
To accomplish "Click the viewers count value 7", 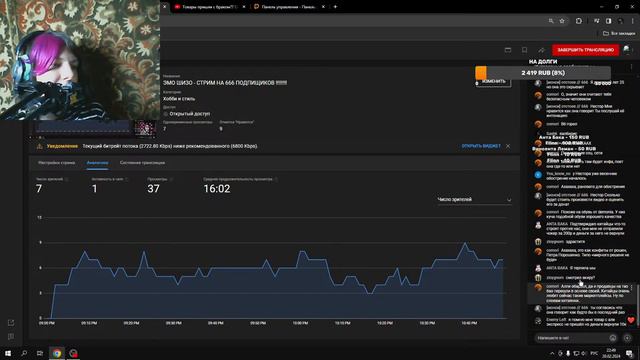I will [39, 189].
